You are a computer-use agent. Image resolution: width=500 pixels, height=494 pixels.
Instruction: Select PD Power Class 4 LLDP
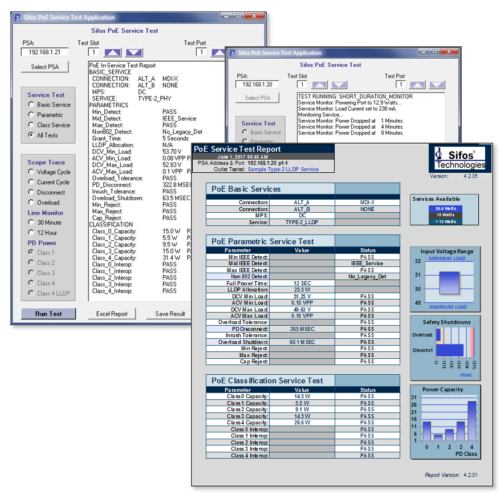(31, 293)
